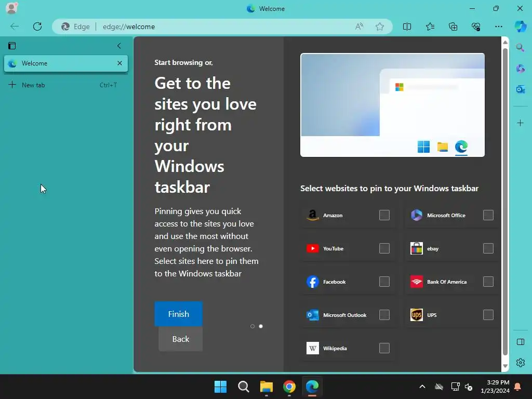Click the page scrollbar up arrow
532x399 pixels.
click(505, 42)
